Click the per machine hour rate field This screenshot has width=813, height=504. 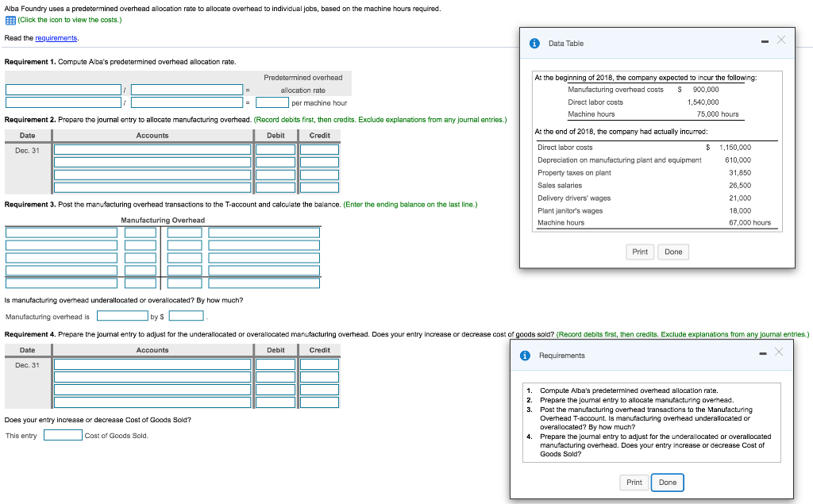272,102
